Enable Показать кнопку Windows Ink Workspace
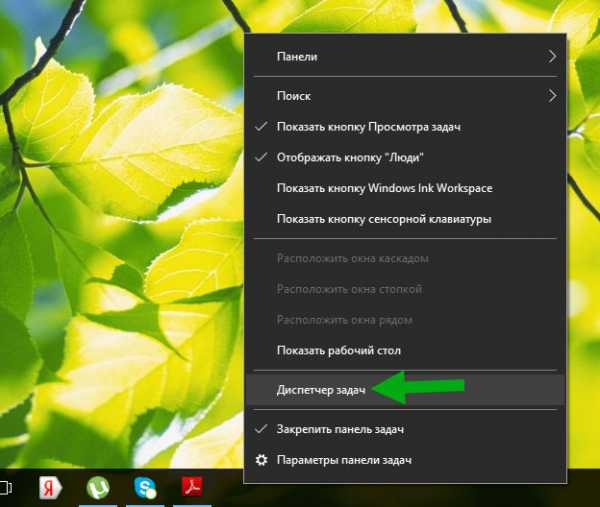 (x=406, y=188)
